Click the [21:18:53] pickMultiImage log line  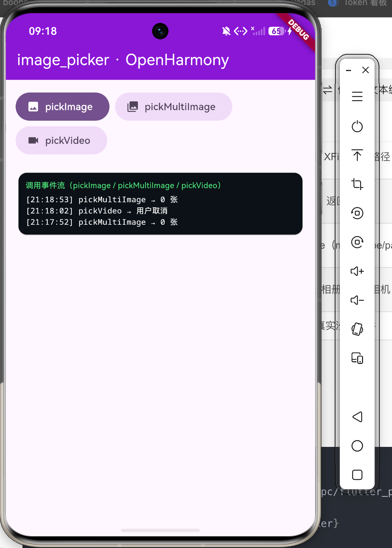[x=102, y=200]
